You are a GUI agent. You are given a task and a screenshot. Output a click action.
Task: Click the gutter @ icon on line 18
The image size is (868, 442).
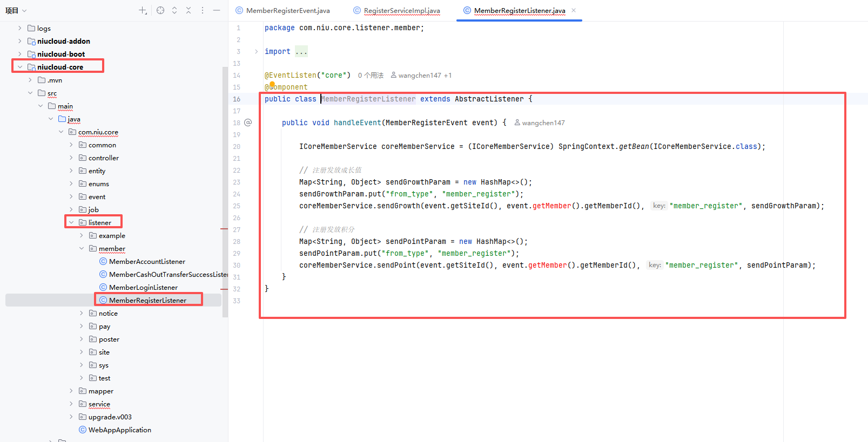point(248,123)
